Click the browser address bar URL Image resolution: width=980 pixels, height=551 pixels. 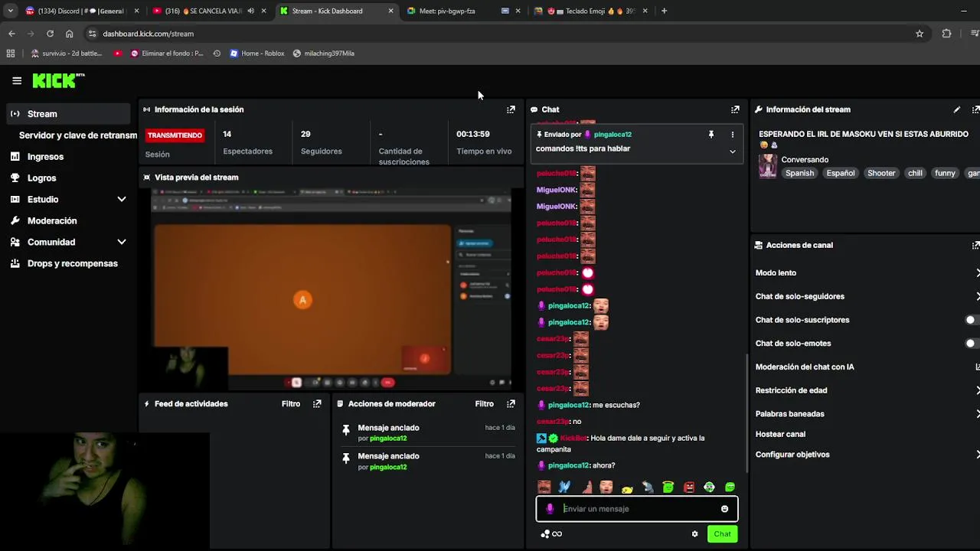click(x=149, y=34)
